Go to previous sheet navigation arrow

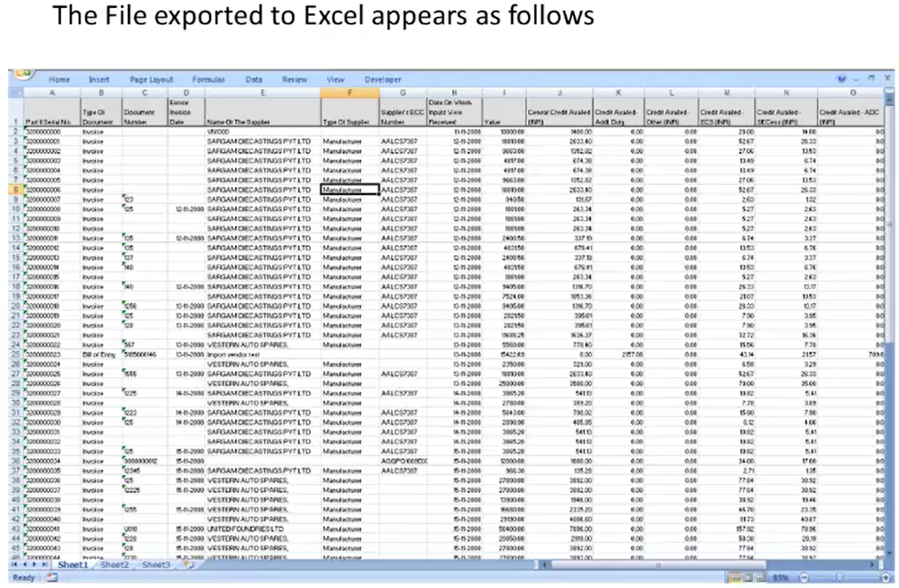click(x=25, y=565)
